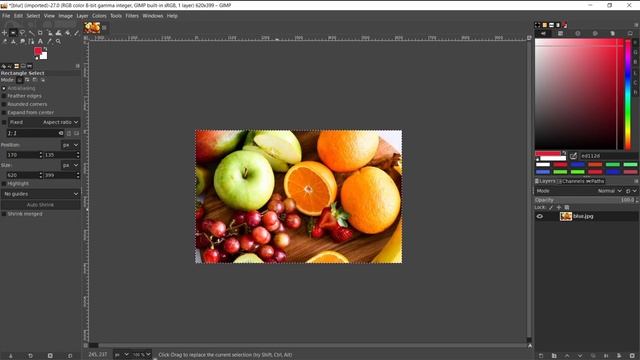Toggle the Antialiasing option
Image resolution: width=640 pixels, height=360 pixels.
click(4, 88)
